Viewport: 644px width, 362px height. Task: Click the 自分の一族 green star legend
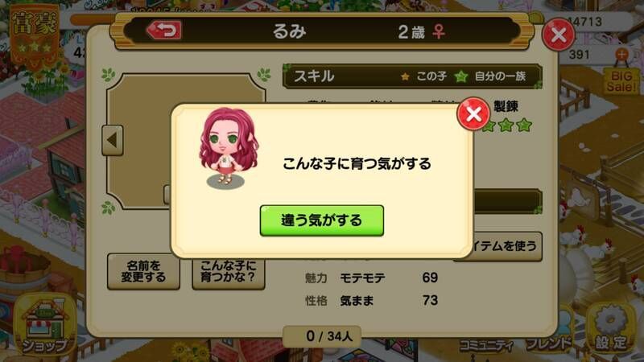tap(491, 76)
